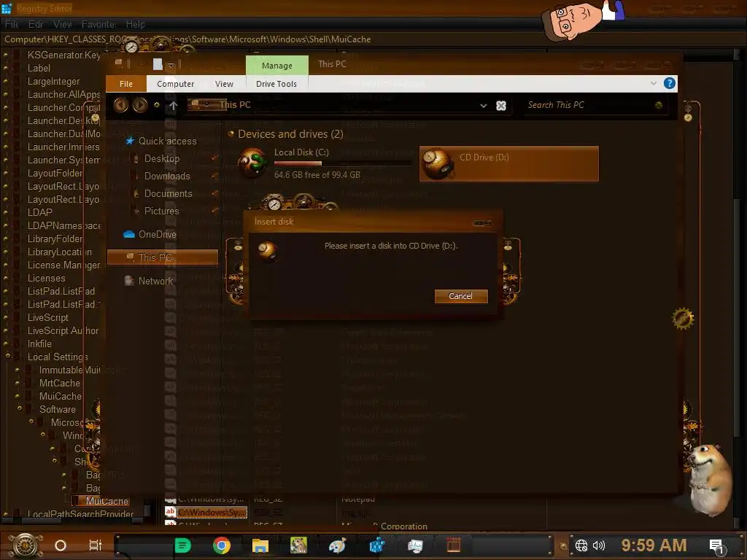Go back using Explorer's Back arrow
Viewport: 747px width, 560px height.
[121, 105]
